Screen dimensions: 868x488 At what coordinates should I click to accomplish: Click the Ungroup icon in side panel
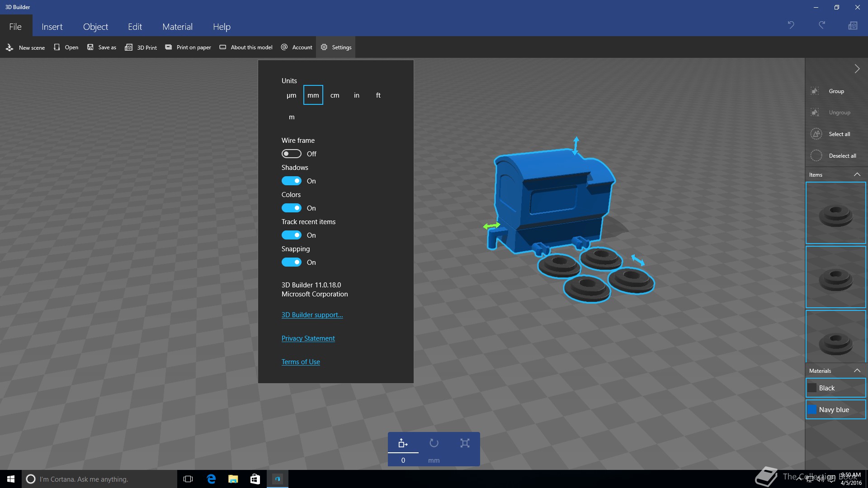tap(815, 112)
